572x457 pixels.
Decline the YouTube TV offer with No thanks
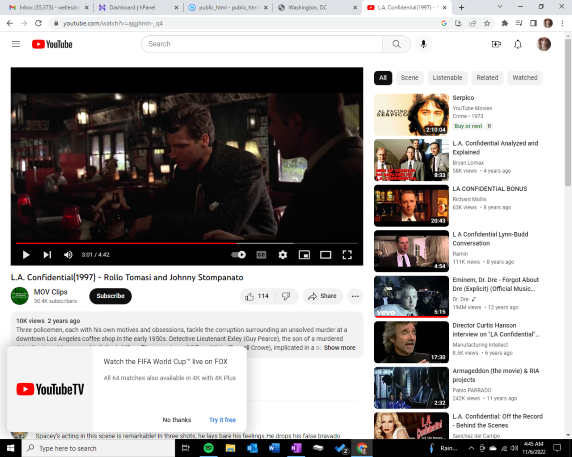[177, 420]
